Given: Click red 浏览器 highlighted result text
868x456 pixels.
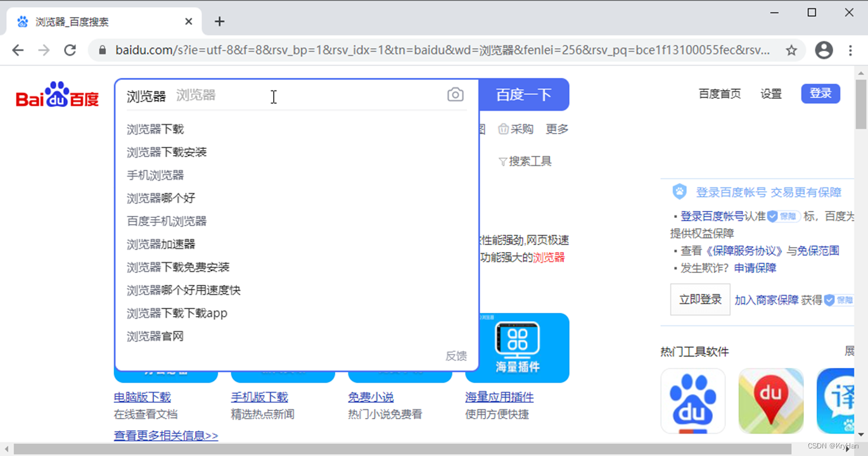Looking at the screenshot, I should [x=549, y=258].
